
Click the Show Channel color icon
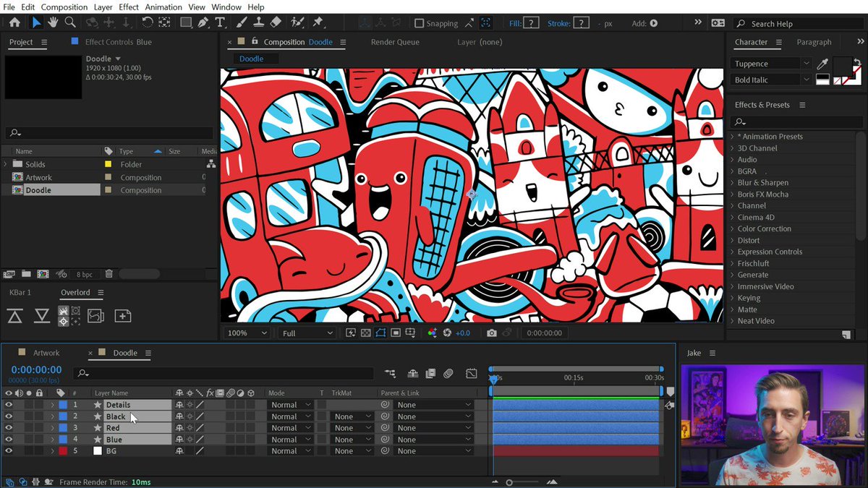click(x=433, y=333)
